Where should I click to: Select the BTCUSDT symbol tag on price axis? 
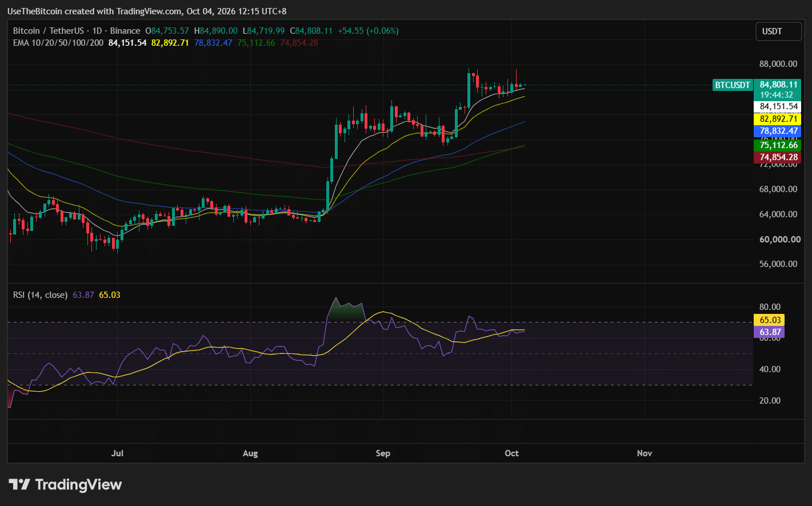733,85
